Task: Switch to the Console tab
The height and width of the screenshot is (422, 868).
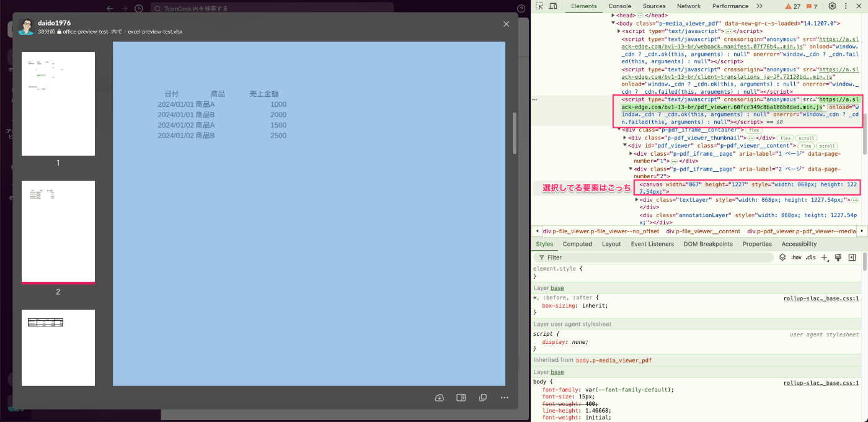Action: [x=620, y=6]
